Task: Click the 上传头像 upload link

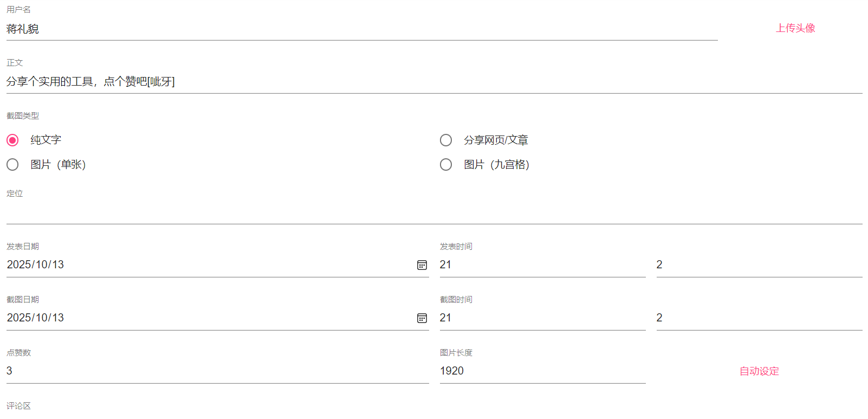Action: coord(795,28)
